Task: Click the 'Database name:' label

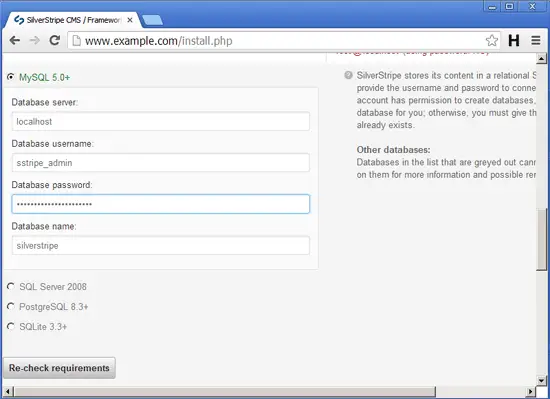Action: coord(44,226)
